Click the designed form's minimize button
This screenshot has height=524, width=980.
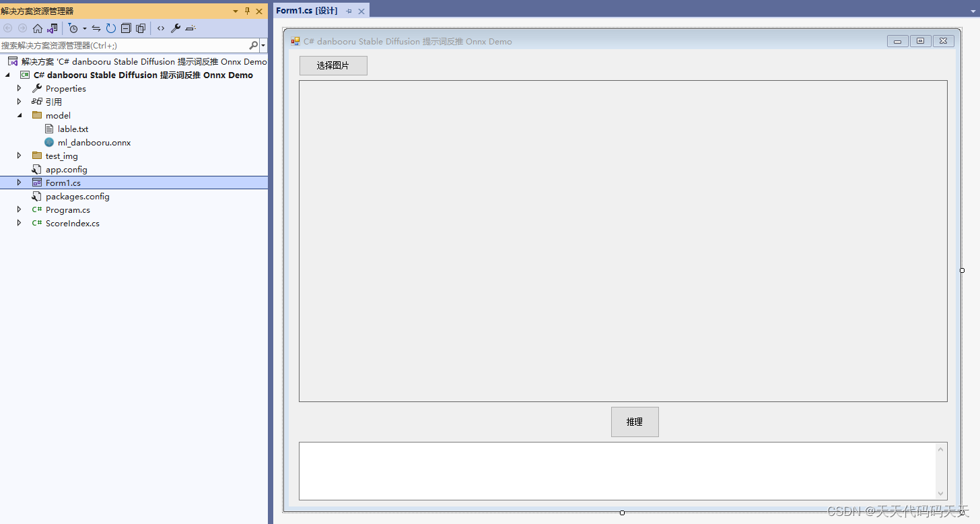pyautogui.click(x=897, y=41)
